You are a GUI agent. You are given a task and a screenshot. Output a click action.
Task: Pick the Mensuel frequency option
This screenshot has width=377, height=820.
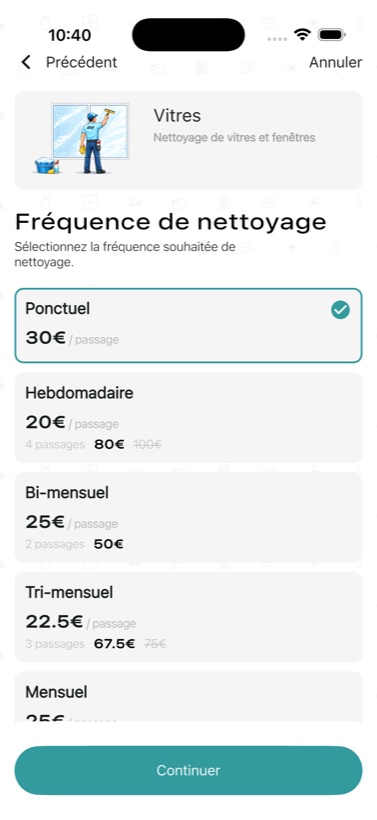[x=188, y=697]
